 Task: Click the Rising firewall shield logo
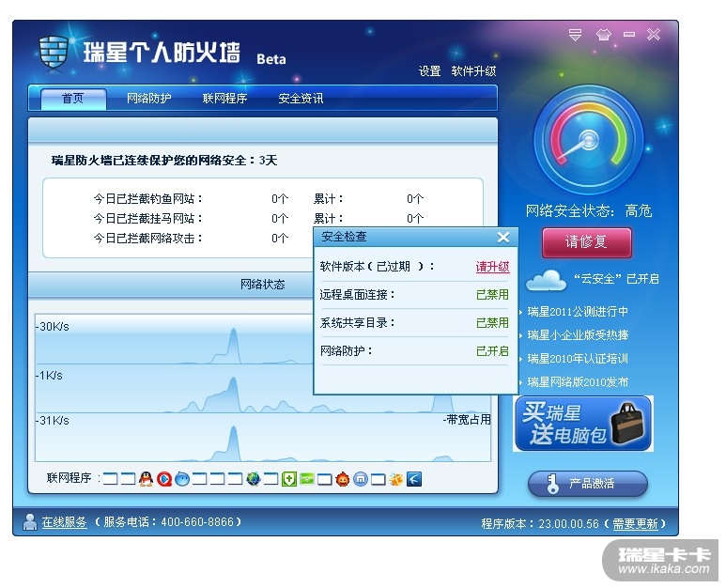pyautogui.click(x=54, y=53)
